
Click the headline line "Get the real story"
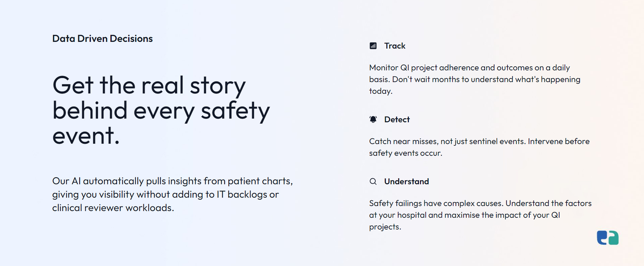click(x=149, y=86)
